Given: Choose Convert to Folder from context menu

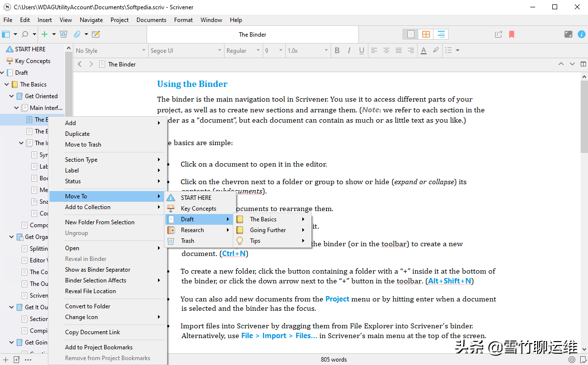Looking at the screenshot, I should (x=88, y=306).
